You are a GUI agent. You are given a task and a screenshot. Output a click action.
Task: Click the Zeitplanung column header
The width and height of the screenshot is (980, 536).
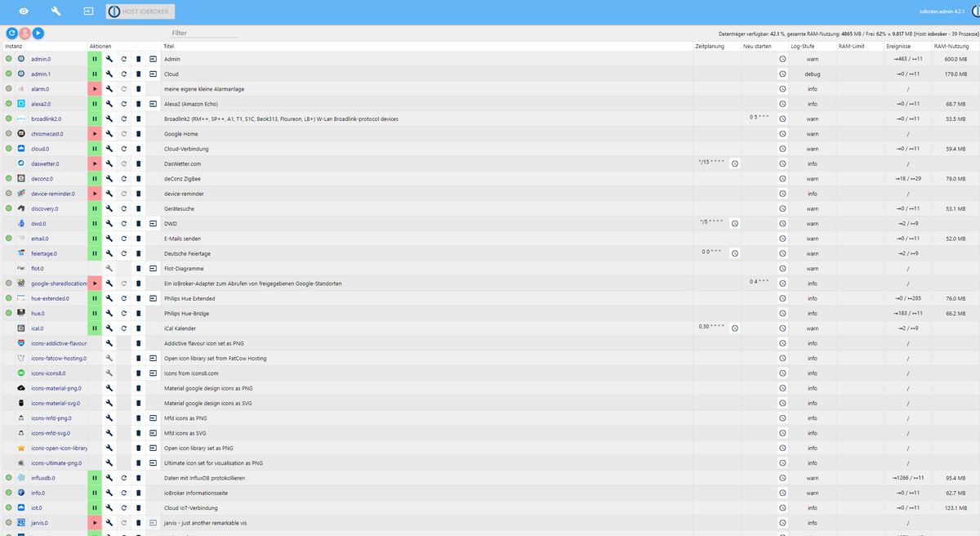(x=710, y=47)
